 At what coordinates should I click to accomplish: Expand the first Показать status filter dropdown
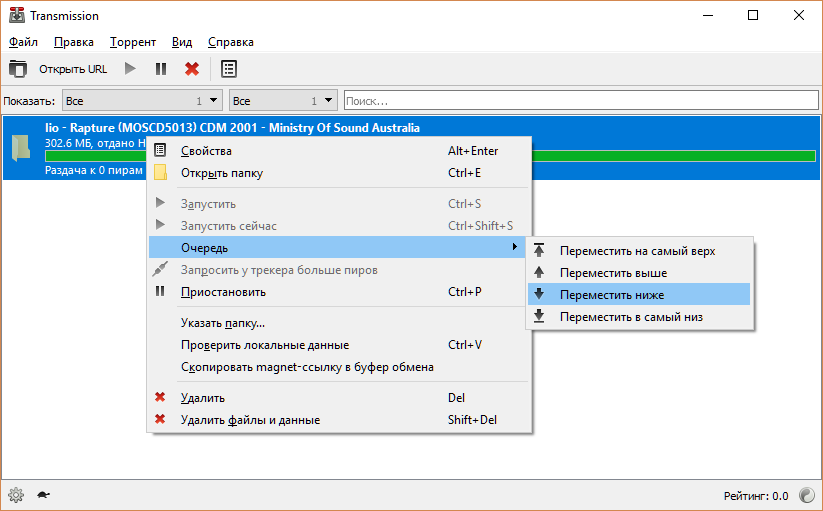pyautogui.click(x=142, y=100)
